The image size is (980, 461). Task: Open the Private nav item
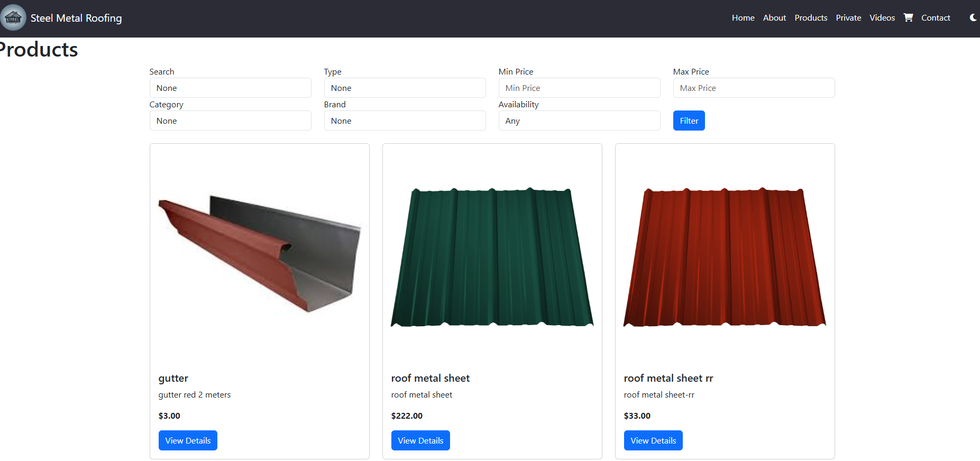coord(848,17)
